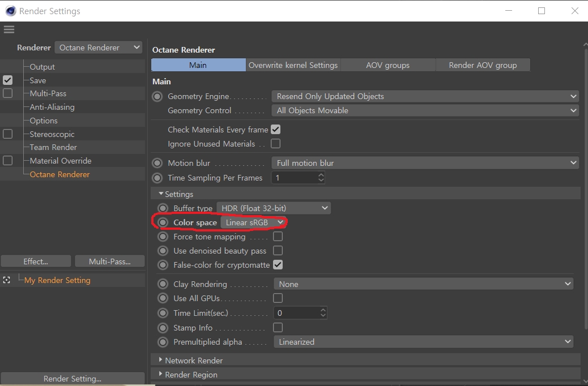
Task: Maximize the Render Settings window
Action: (542, 11)
